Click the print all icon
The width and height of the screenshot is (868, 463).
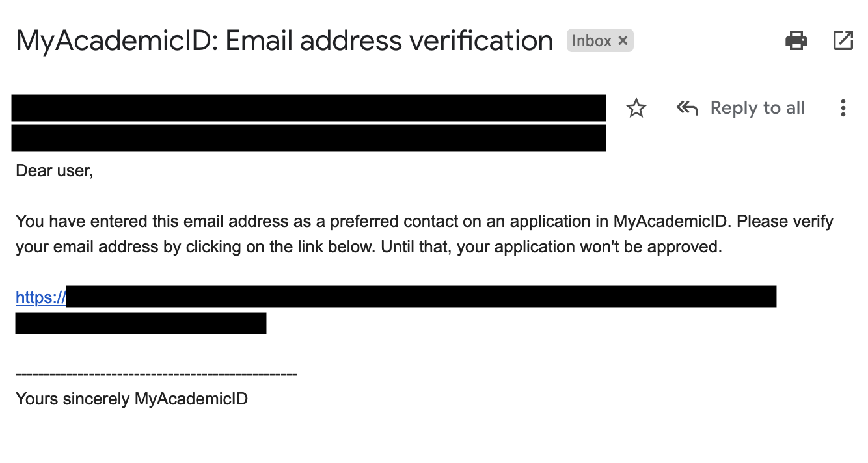coord(796,41)
